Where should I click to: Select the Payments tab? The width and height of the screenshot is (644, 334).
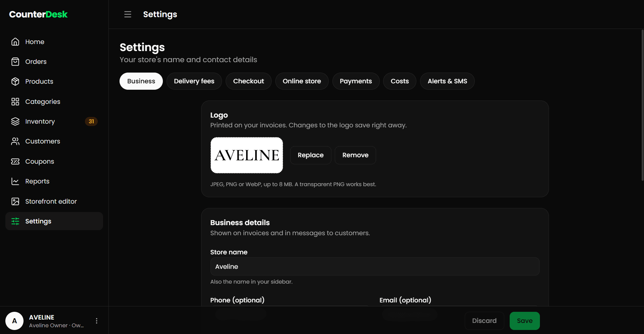point(356,81)
